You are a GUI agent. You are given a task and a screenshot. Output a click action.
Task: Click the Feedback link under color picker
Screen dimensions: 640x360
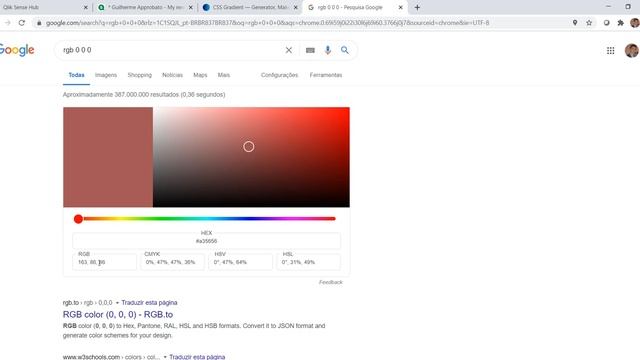tap(331, 282)
